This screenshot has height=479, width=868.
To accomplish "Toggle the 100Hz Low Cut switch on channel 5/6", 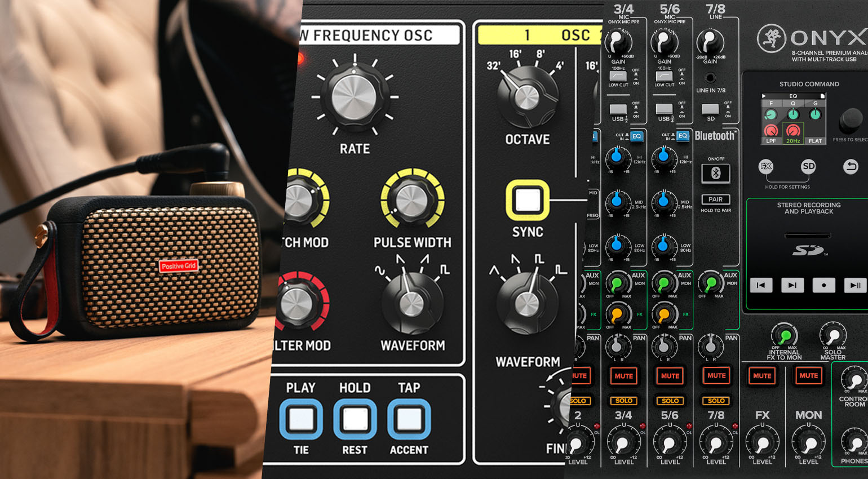I will 665,76.
